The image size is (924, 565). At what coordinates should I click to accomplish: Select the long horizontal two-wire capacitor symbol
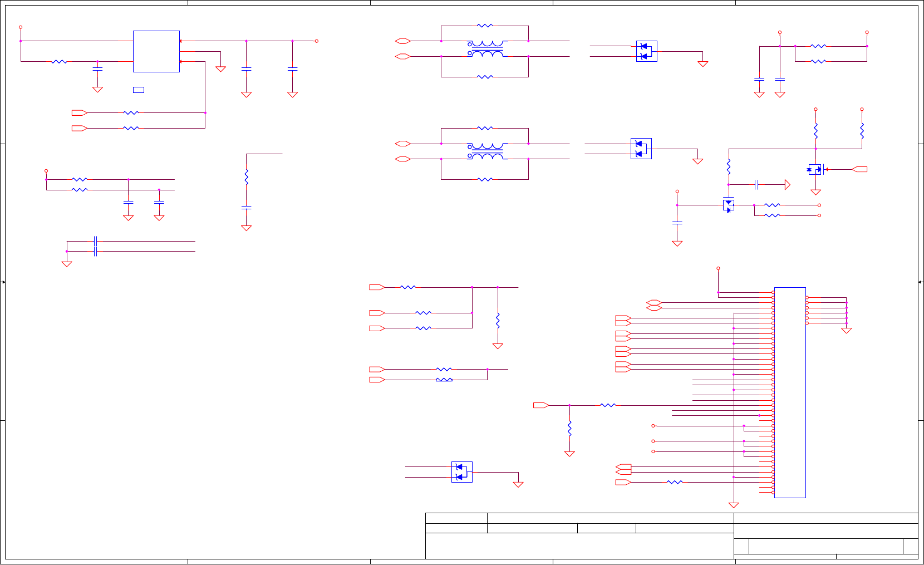pyautogui.click(x=96, y=246)
